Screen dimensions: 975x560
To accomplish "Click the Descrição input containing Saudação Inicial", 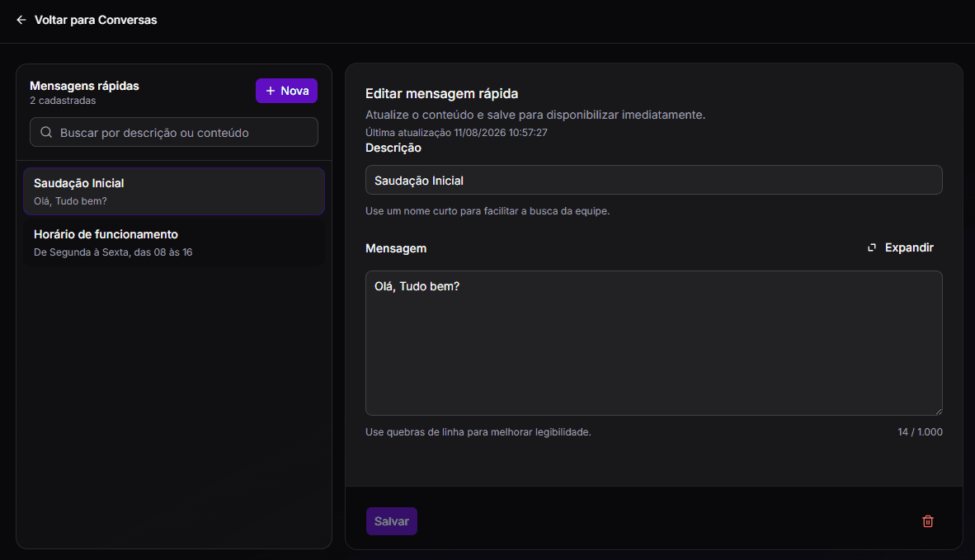I will (x=653, y=181).
